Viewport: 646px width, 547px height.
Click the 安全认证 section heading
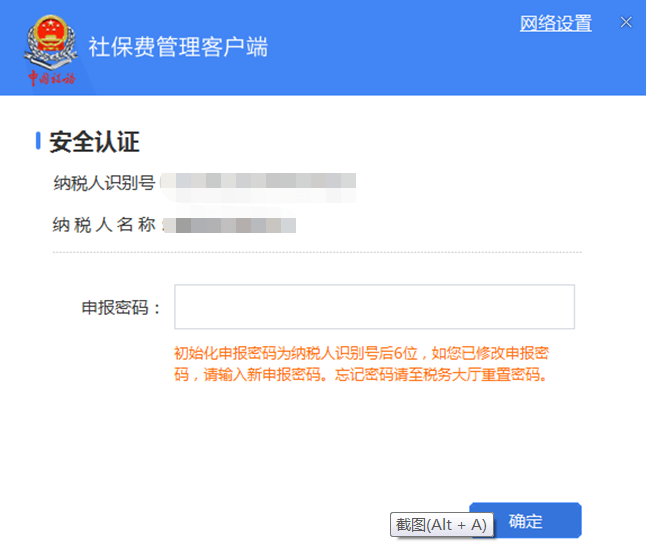click(94, 142)
